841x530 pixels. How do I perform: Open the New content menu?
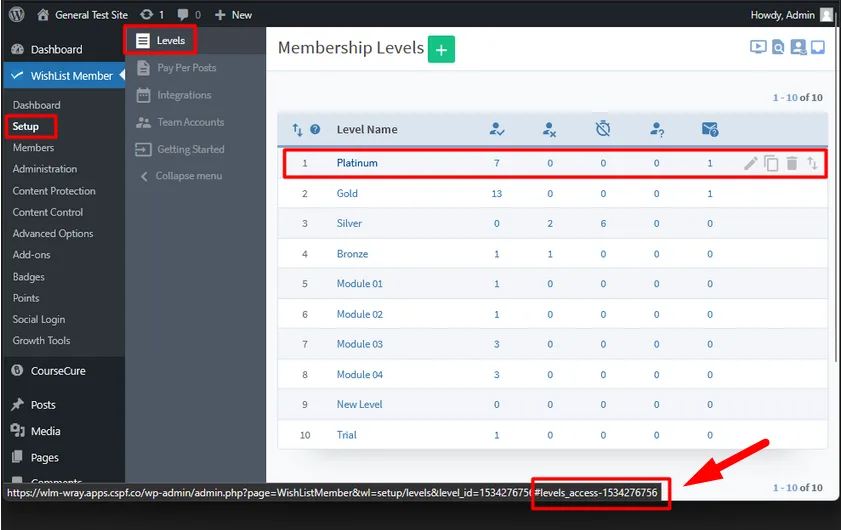tap(233, 15)
